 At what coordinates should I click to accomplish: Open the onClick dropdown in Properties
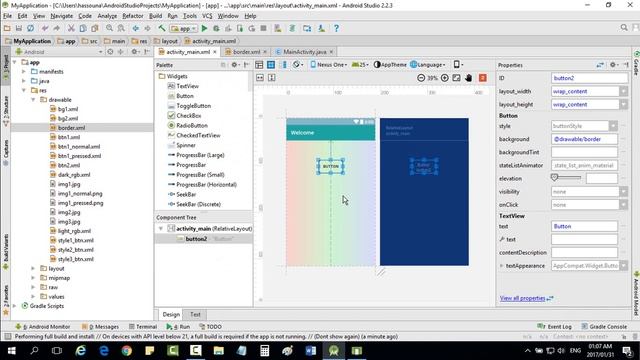click(x=623, y=205)
